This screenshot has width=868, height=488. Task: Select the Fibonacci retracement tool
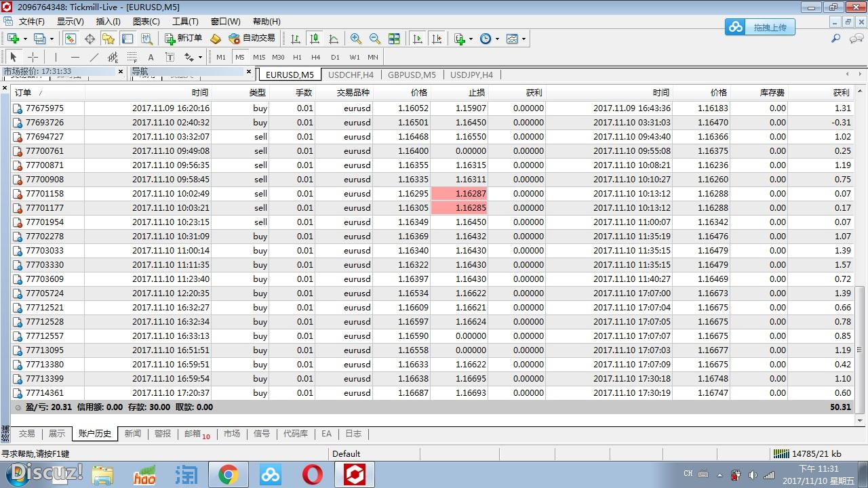click(132, 57)
